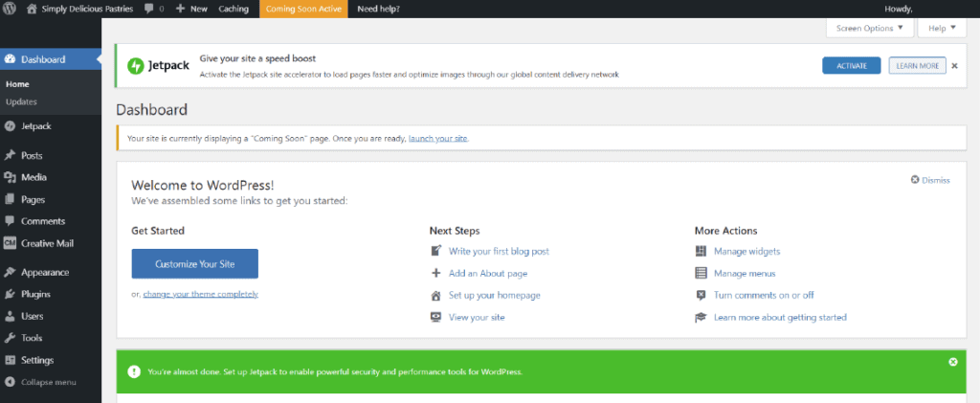This screenshot has width=980, height=403.
Task: Click the Settings icon in sidebar
Action: point(10,360)
